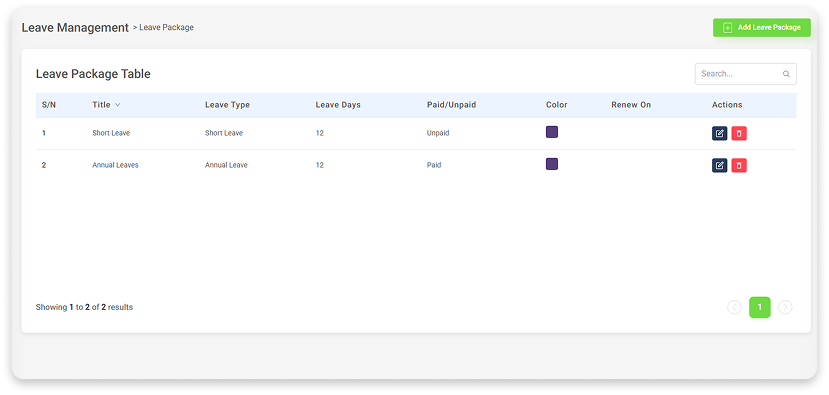Click the search magnifier icon
Image resolution: width=829 pixels, height=395 pixels.
pyautogui.click(x=786, y=74)
